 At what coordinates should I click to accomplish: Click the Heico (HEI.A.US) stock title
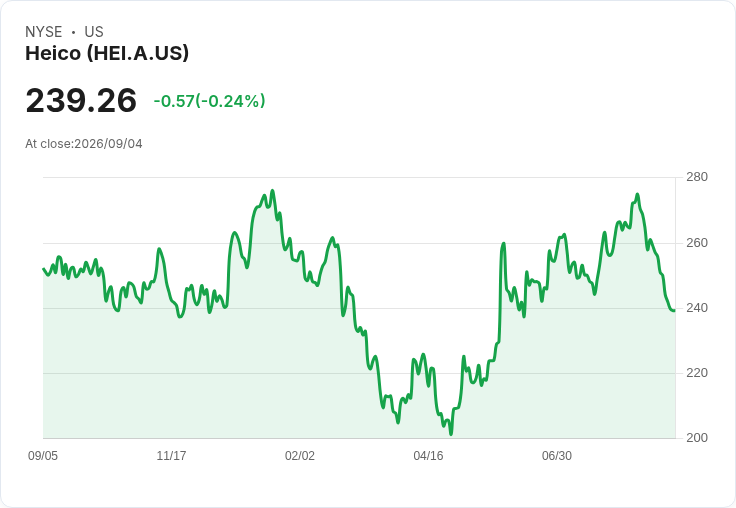(107, 53)
